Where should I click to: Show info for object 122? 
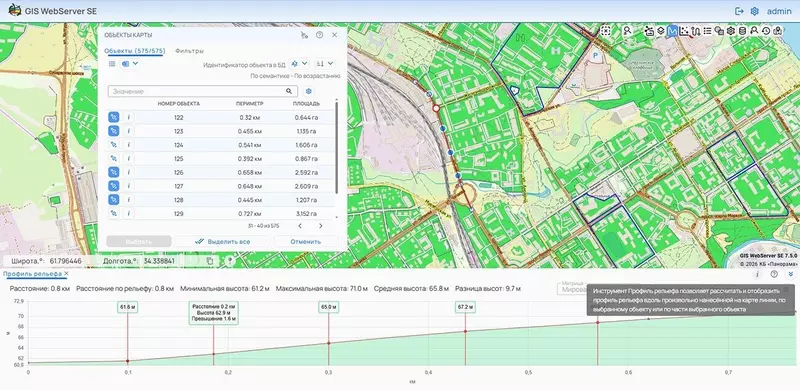pos(129,117)
